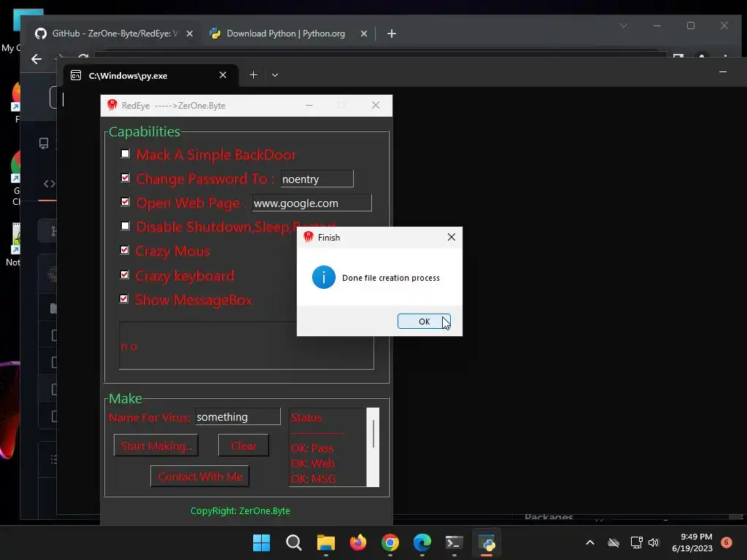Screen dimensions: 747x560
Task: Switch to the GitHub RedEye browser tab
Action: [115, 34]
